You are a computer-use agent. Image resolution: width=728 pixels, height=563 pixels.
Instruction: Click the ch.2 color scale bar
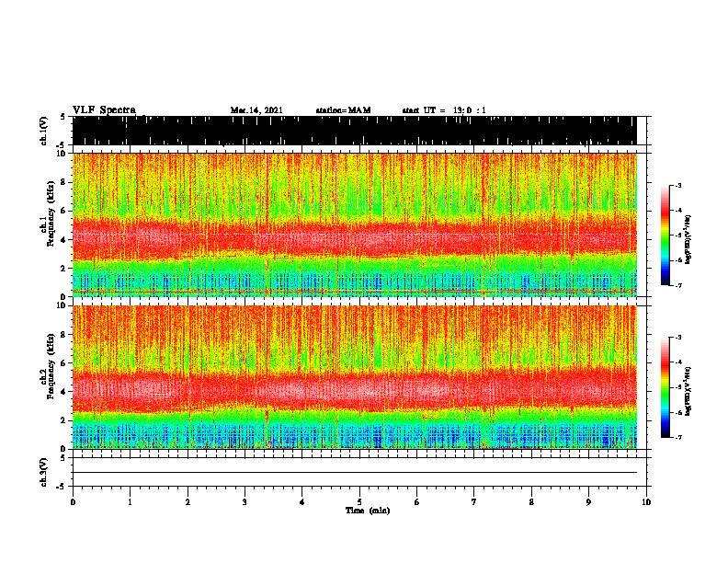click(665, 387)
